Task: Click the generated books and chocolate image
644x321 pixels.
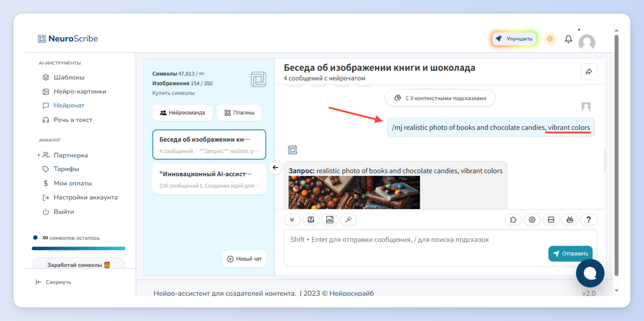Action: tap(354, 193)
